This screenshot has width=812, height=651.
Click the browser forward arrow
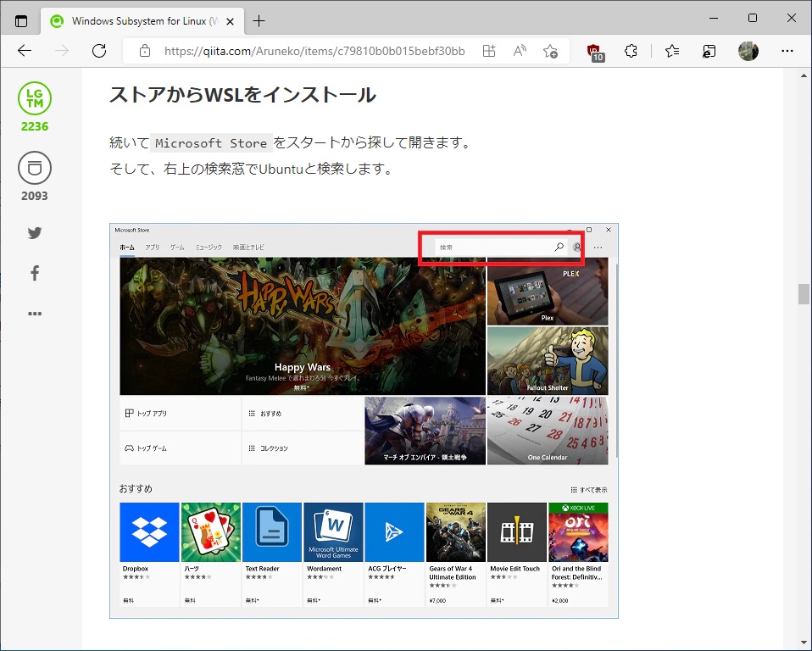pos(62,51)
